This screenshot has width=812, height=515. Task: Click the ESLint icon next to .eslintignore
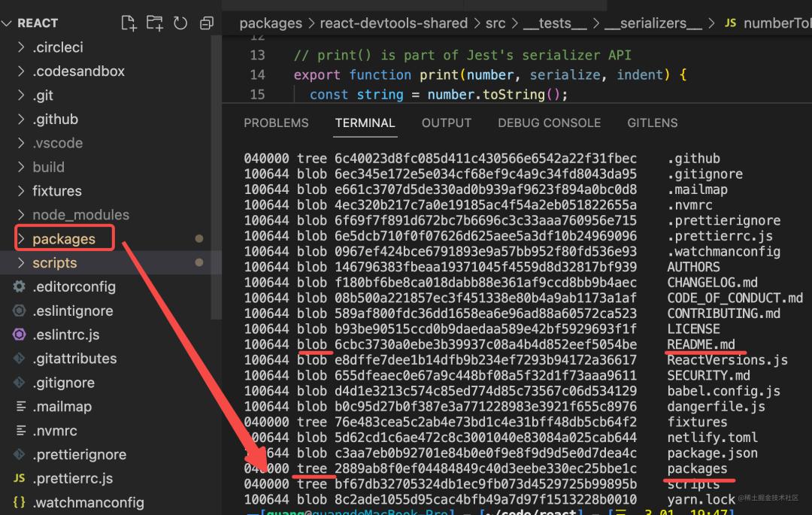click(19, 311)
